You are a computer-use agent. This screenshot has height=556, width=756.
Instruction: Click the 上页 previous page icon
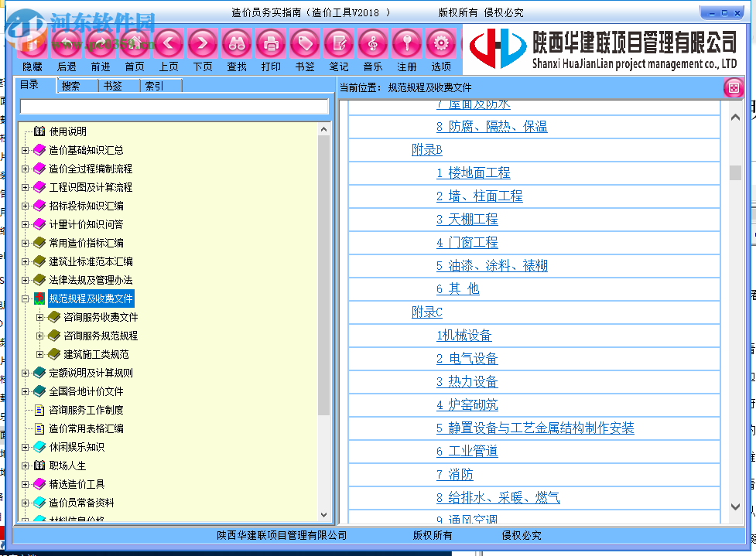169,44
